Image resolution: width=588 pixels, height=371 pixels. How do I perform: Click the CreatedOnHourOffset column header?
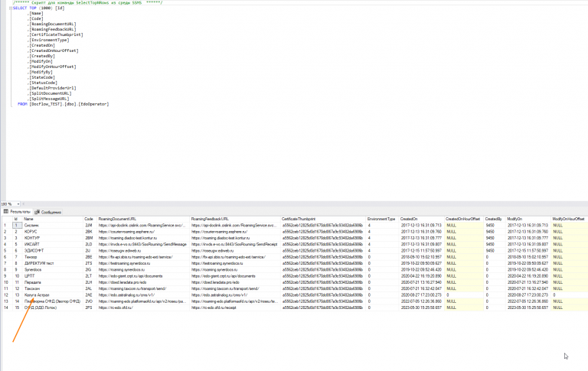[464, 219]
